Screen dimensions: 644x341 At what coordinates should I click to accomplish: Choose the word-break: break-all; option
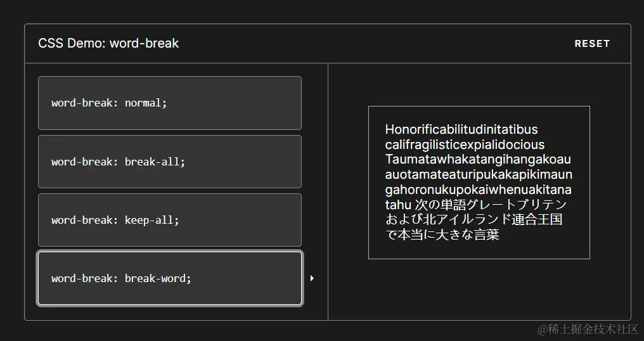pos(169,162)
